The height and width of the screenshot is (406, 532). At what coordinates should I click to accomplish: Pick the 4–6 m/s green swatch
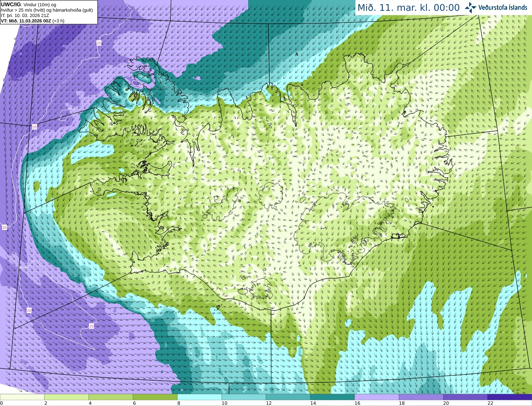111,397
